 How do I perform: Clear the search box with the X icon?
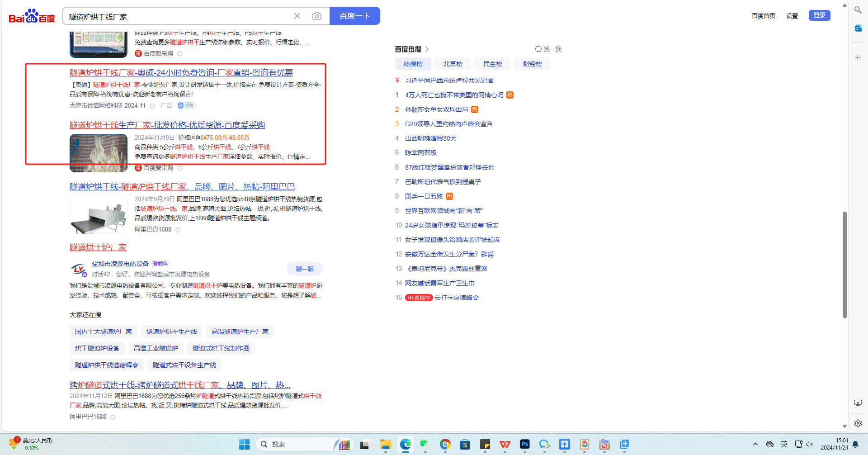click(297, 16)
